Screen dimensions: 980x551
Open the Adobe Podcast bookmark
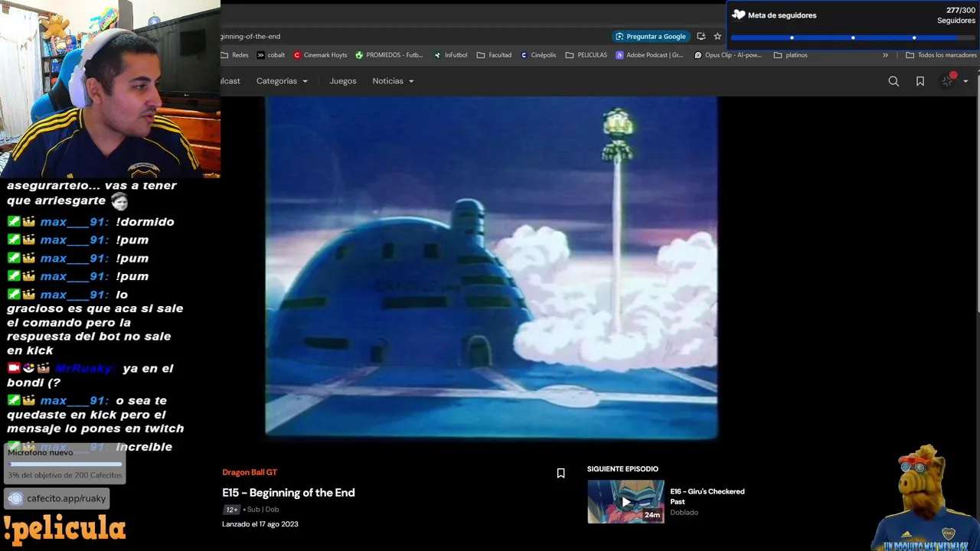tap(649, 55)
